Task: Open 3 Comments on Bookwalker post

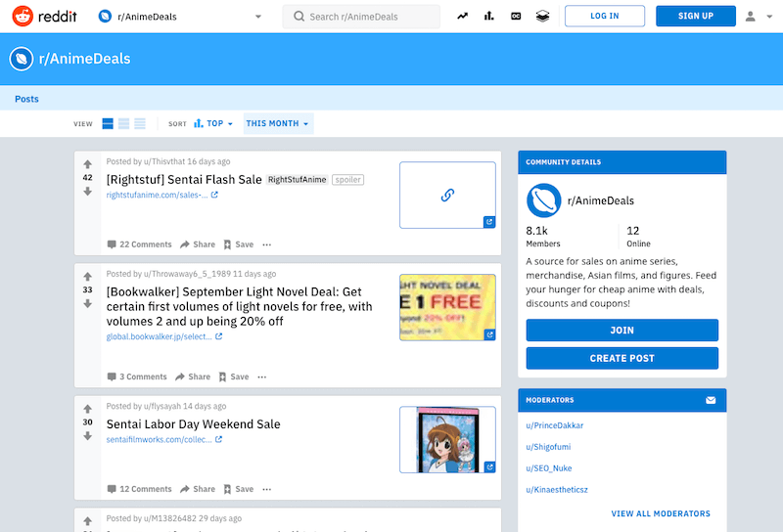Action: pyautogui.click(x=137, y=377)
